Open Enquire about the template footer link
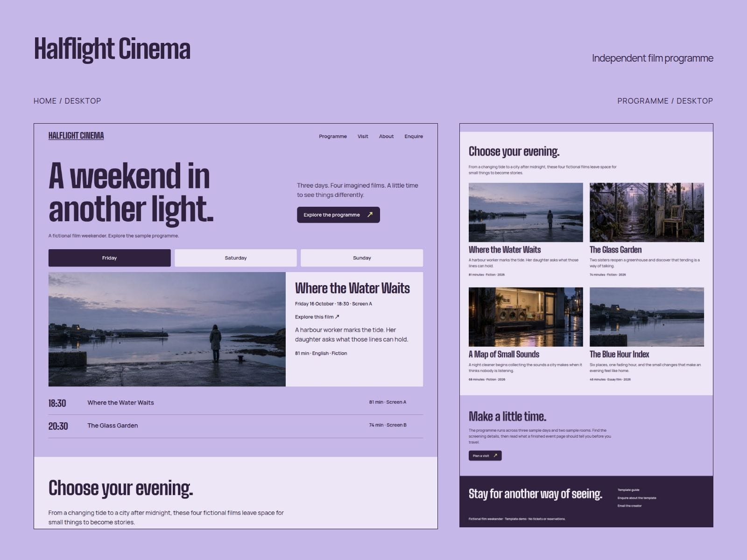 pos(637,498)
